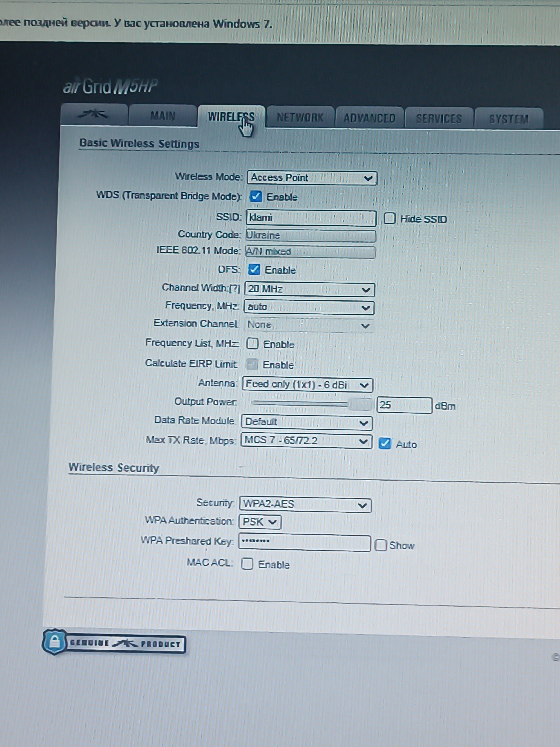Viewport: 560px width, 747px height.
Task: Open the Wireless Mode dropdown
Action: click(x=312, y=178)
